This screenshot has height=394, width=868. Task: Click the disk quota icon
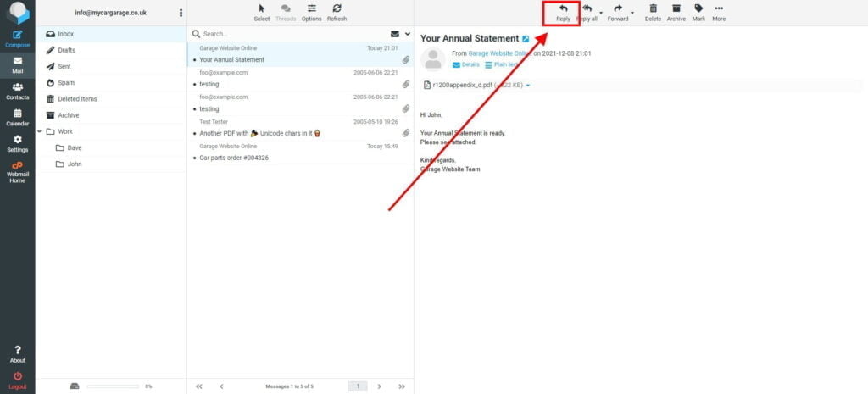coord(75,386)
